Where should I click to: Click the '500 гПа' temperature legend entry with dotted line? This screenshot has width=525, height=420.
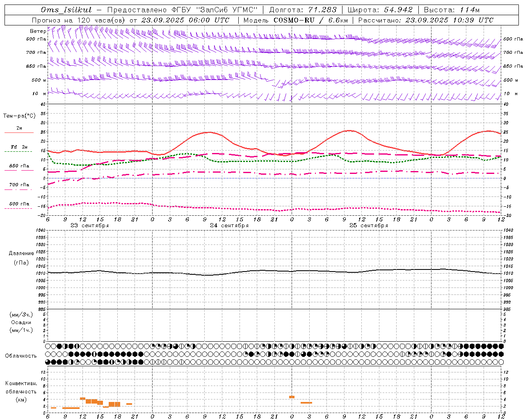19,204
